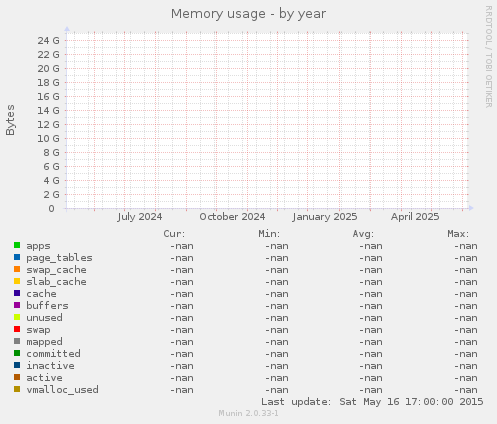Select the 'unused' legend label
The width and height of the screenshot is (497, 424).
click(44, 318)
